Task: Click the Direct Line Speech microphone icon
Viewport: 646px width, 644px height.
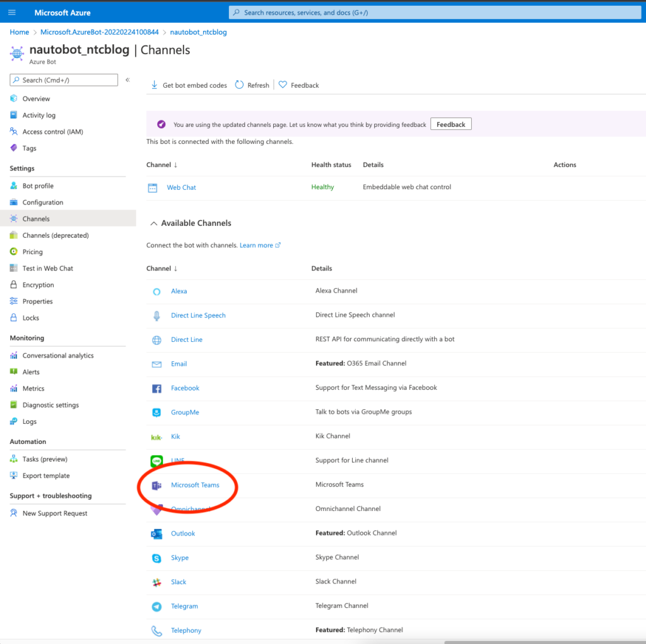Action: click(156, 315)
